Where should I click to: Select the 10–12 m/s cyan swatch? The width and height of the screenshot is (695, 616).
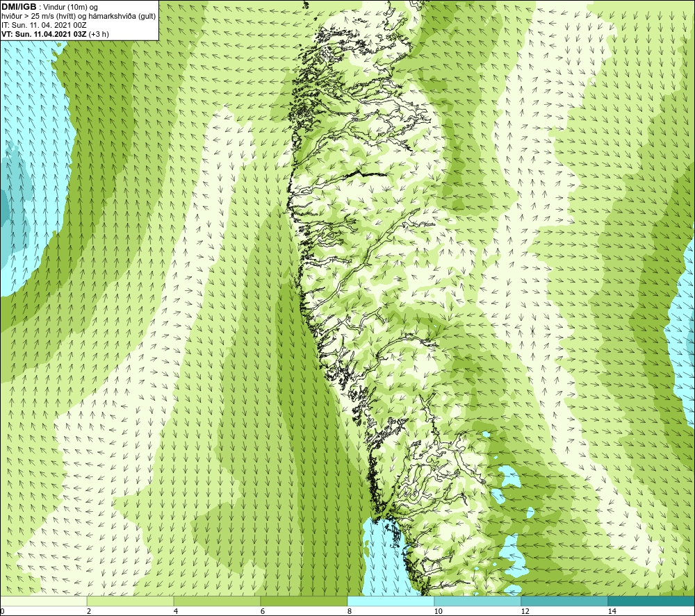click(478, 601)
